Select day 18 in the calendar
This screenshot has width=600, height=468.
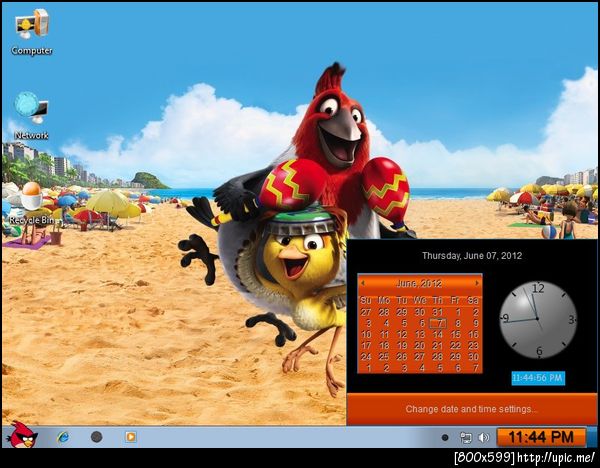(384, 346)
